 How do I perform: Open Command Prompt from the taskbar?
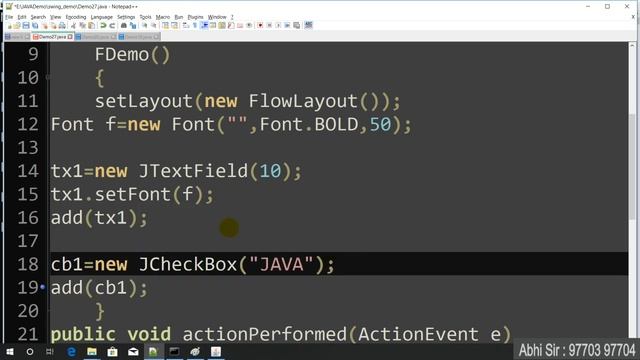coord(174,351)
